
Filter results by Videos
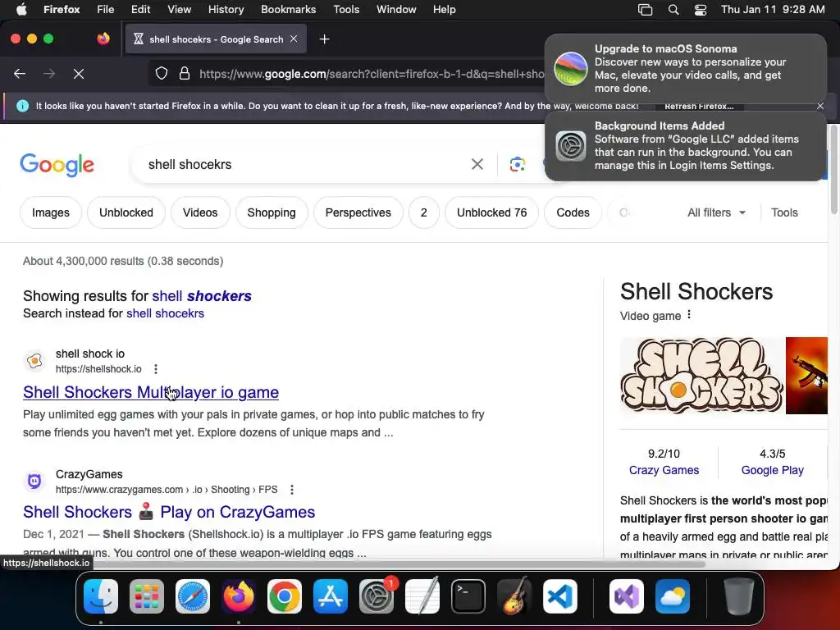pos(200,212)
